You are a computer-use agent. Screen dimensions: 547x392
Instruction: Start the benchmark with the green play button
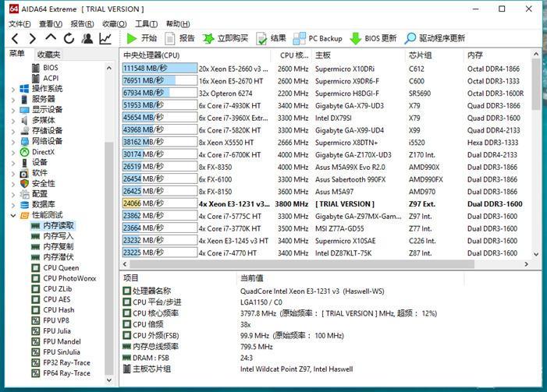tap(142, 38)
